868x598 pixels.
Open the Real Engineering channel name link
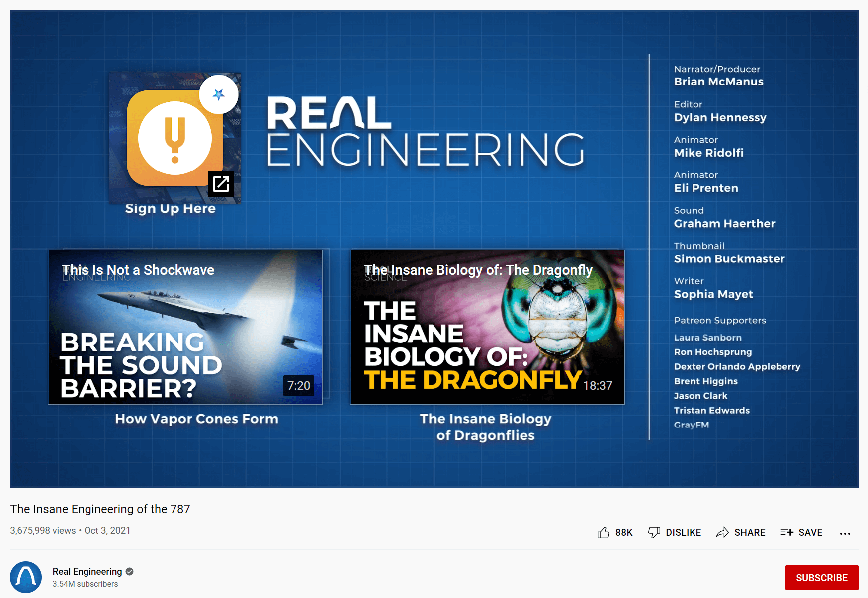click(x=87, y=572)
